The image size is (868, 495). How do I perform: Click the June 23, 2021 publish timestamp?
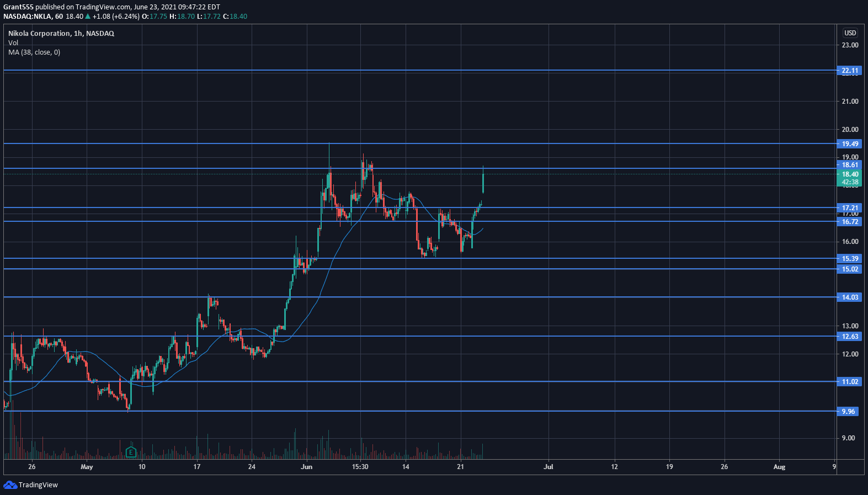(x=177, y=7)
